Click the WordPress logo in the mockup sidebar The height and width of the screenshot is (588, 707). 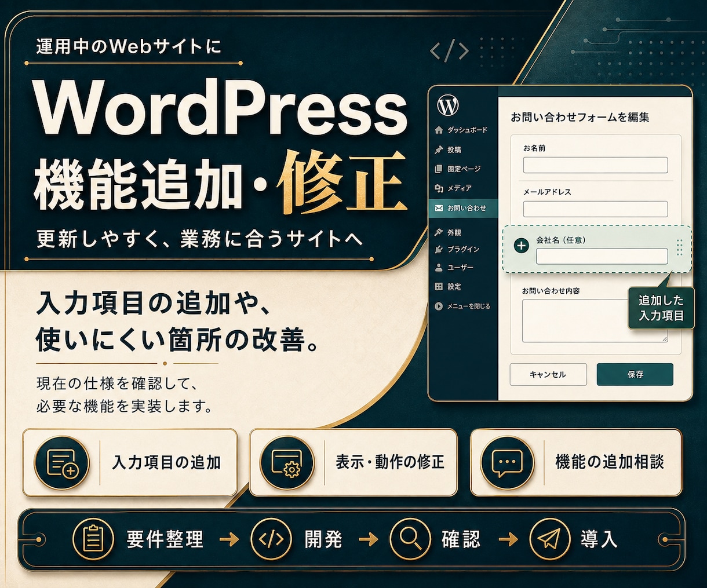448,105
